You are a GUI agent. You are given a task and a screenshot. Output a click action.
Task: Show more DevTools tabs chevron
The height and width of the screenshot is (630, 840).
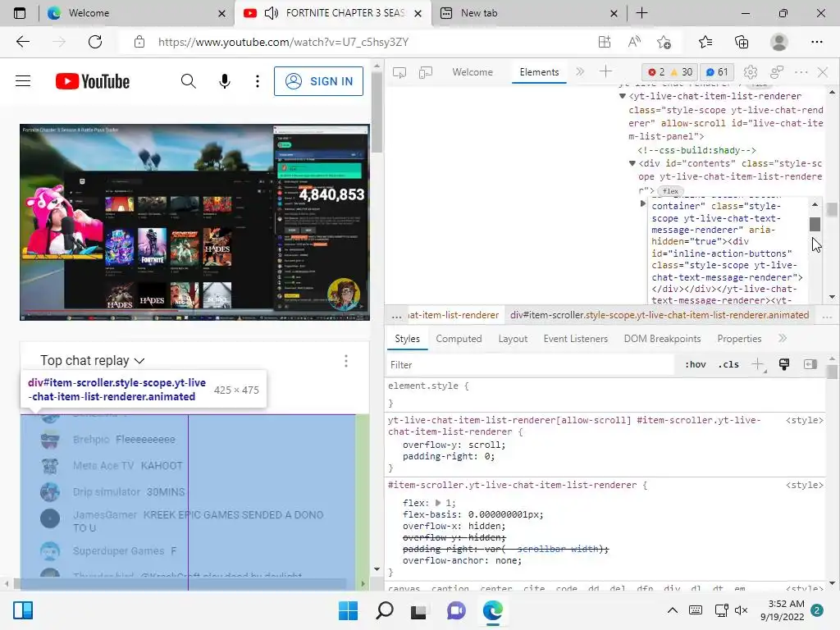click(580, 71)
